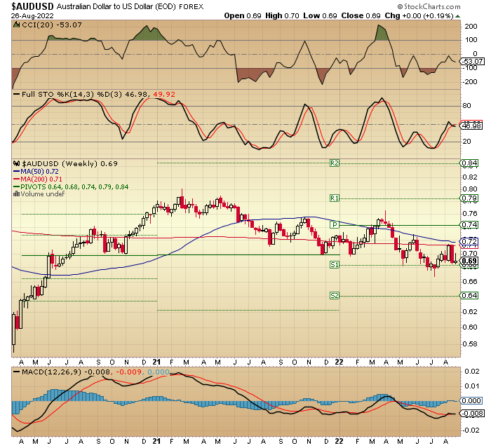Screen dimensions: 491x448
Task: Click the 0.01 label on the MACD axis
Action: (x=471, y=386)
